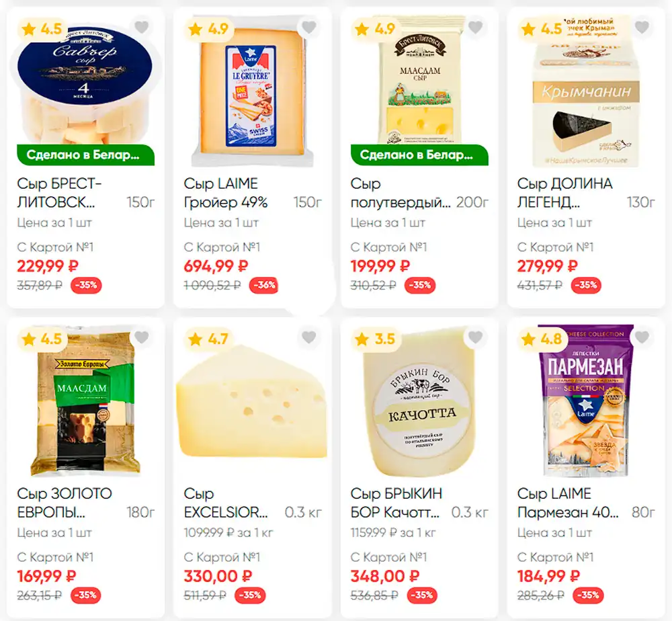Click the -36% discount badge

pos(264,285)
